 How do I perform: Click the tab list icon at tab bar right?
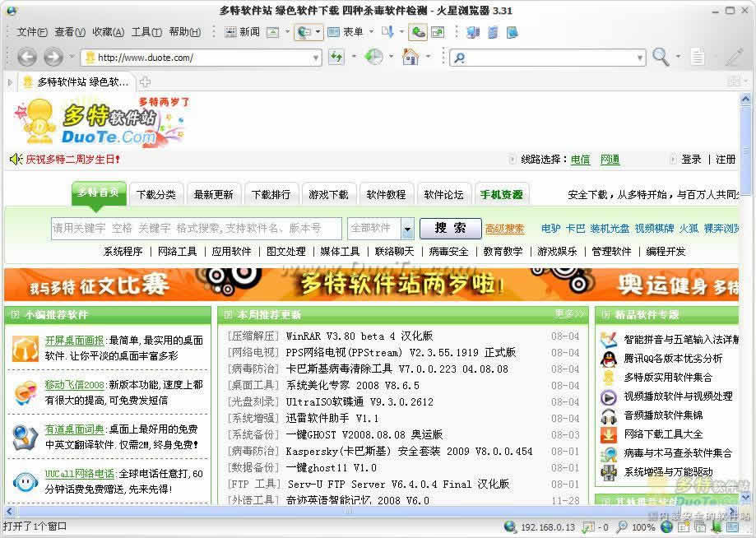coord(734,81)
